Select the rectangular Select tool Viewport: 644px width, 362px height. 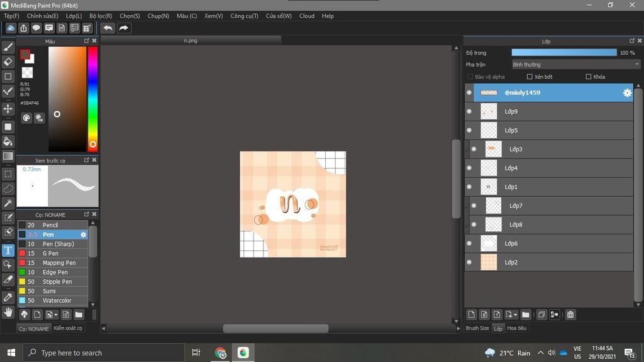[x=8, y=174]
